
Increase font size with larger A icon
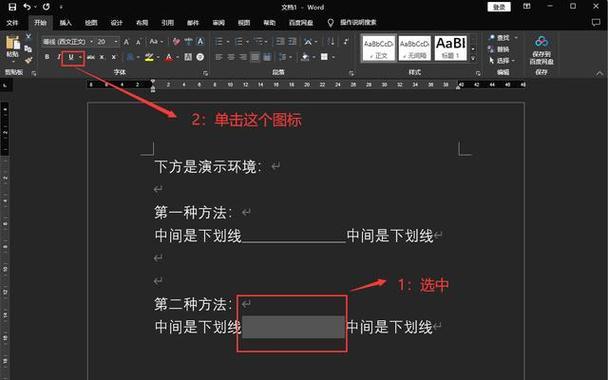(x=126, y=41)
